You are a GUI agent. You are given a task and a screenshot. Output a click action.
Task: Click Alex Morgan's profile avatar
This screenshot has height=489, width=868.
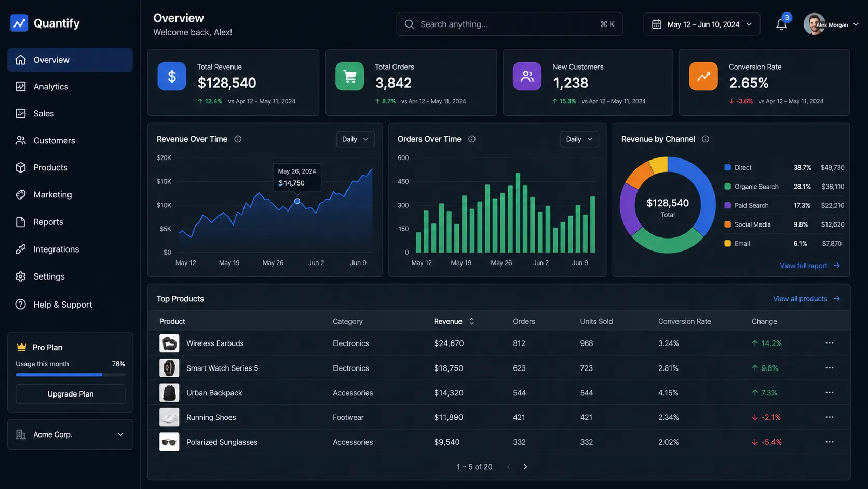click(x=814, y=24)
